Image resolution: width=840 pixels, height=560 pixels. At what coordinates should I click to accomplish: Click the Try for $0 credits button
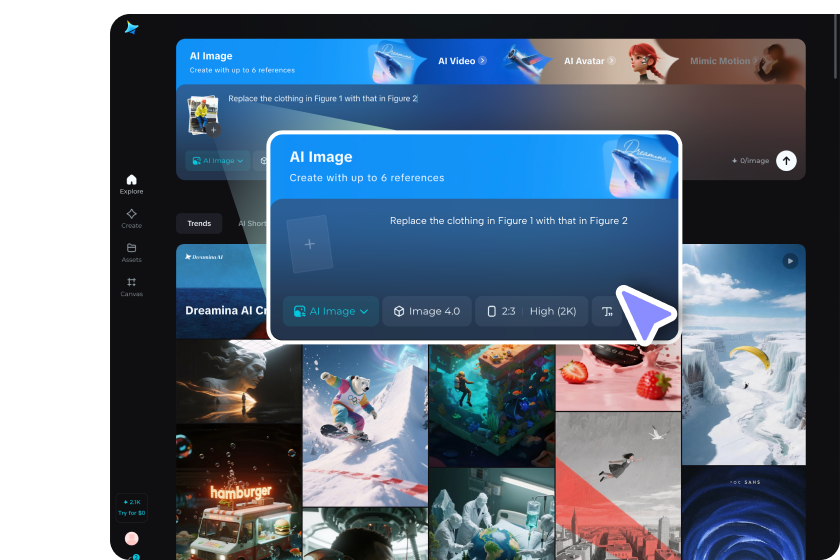(x=131, y=507)
